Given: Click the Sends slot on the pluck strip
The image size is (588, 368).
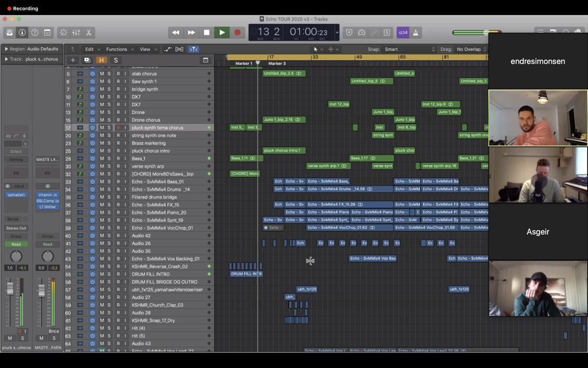Looking at the screenshot, I should (13, 219).
